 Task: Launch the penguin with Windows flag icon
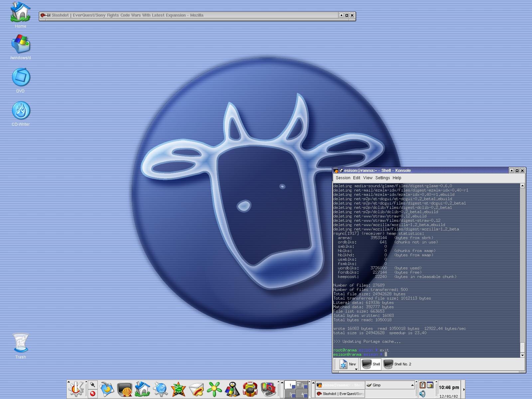(232, 389)
